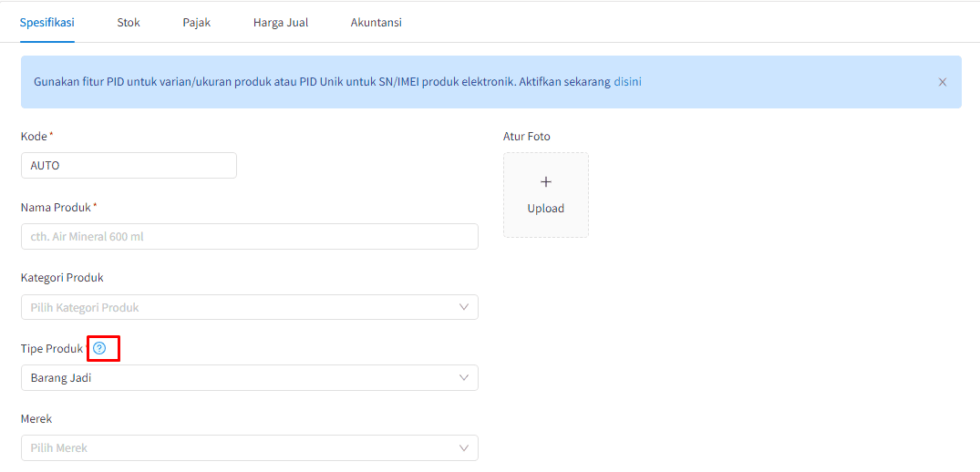Click the Merek field label
Viewport: 980px width, 472px height.
point(36,419)
